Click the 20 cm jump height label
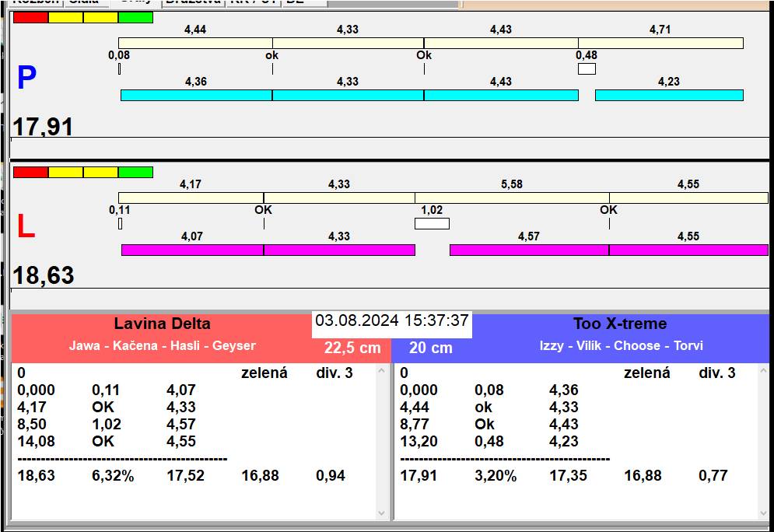774x532 pixels. pos(431,348)
